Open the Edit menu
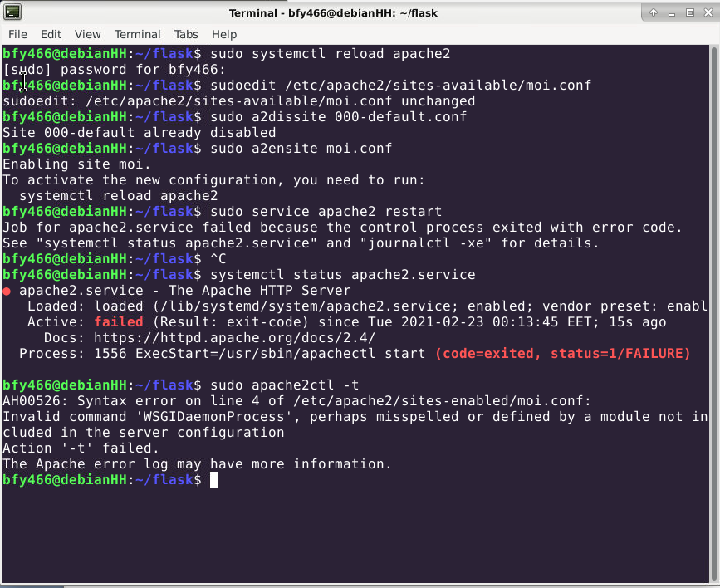The height and width of the screenshot is (588, 720). (x=51, y=34)
